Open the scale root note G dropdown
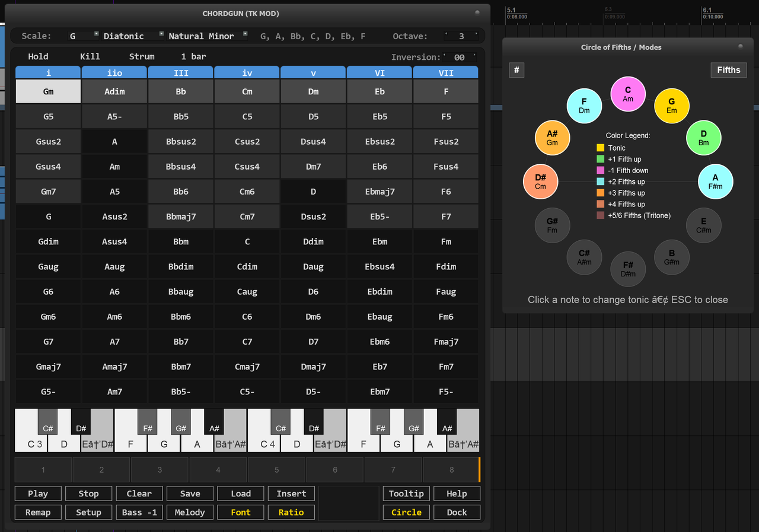The height and width of the screenshot is (532, 759). (x=81, y=36)
